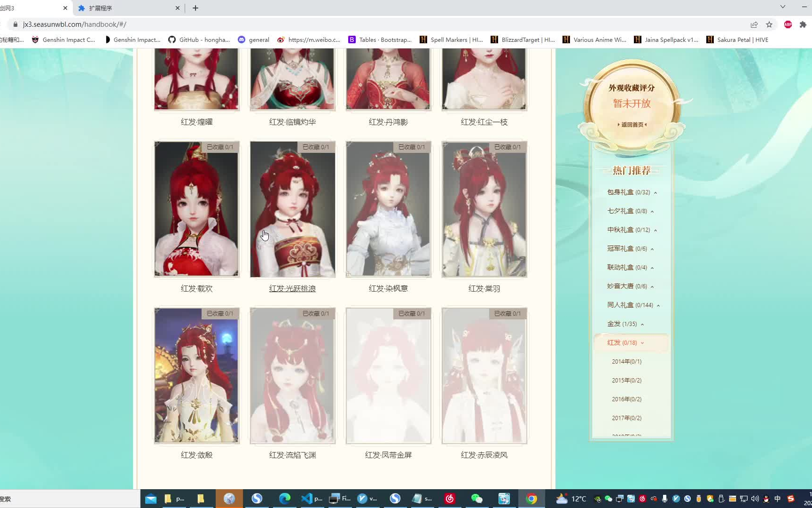
Task: Select the 2016年(0/2) sub-item
Action: (626, 399)
